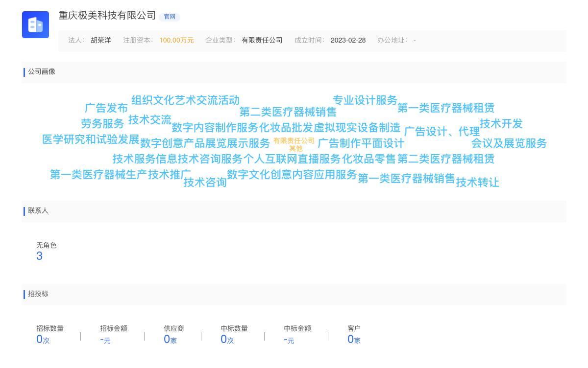
Task: Click word cloud tag 化妆品零售
Action: (x=369, y=159)
